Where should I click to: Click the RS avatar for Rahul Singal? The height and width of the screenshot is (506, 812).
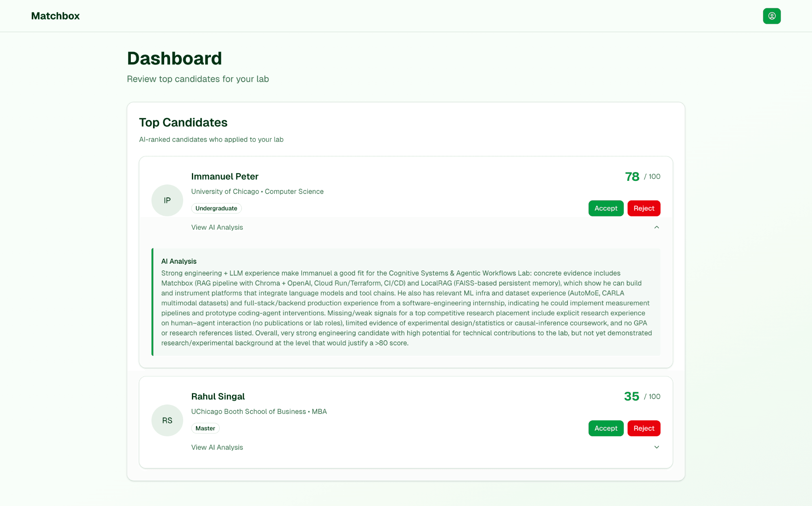click(x=167, y=420)
